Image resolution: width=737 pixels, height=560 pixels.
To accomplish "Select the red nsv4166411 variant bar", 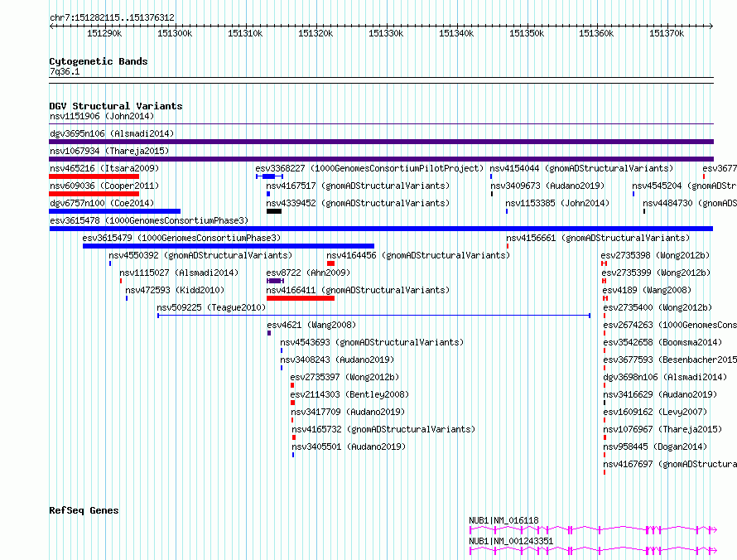I will (x=301, y=298).
